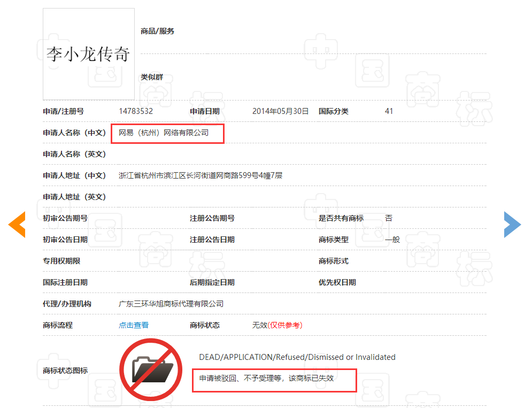Click agency name 广东三环华旭商标代理有限公司
The image size is (532, 408).
171,304
